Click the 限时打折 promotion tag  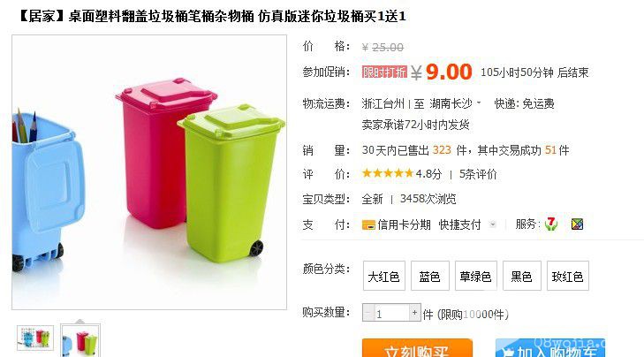[x=384, y=72]
